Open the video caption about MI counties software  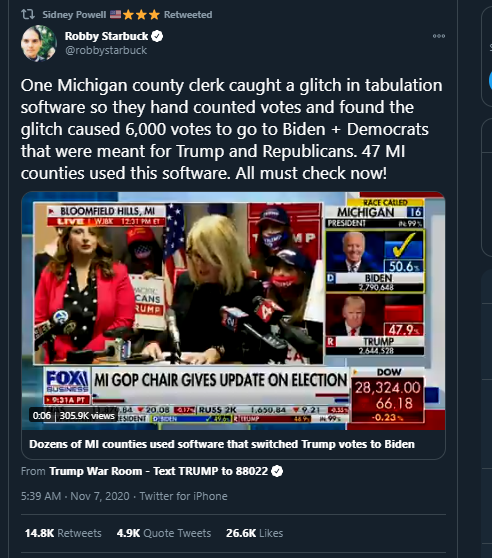(x=222, y=444)
